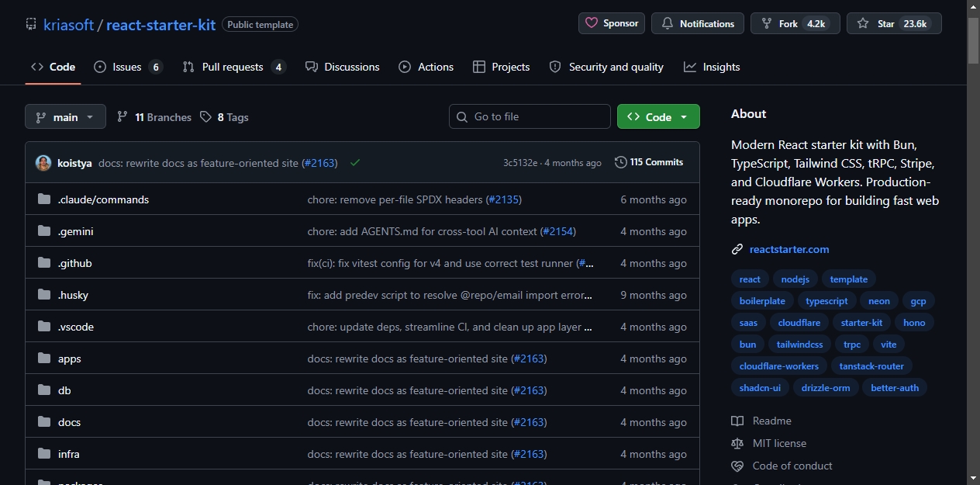
Task: Click the db folder icon
Action: tap(44, 390)
